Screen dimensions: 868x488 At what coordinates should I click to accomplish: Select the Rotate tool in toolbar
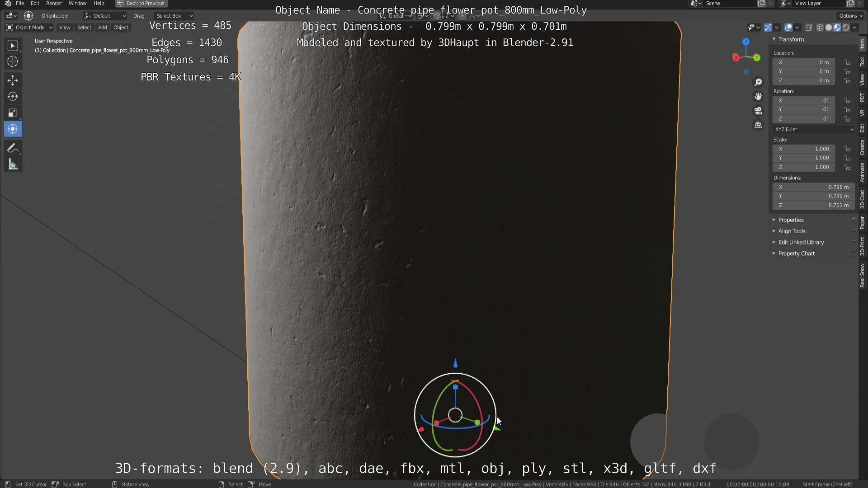tap(13, 96)
